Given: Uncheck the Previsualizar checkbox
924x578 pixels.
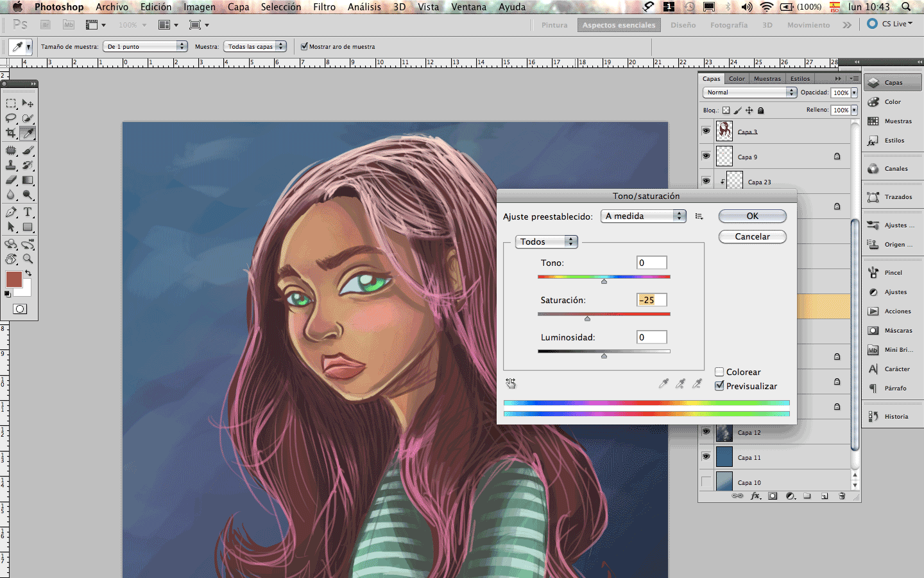Looking at the screenshot, I should click(x=719, y=386).
